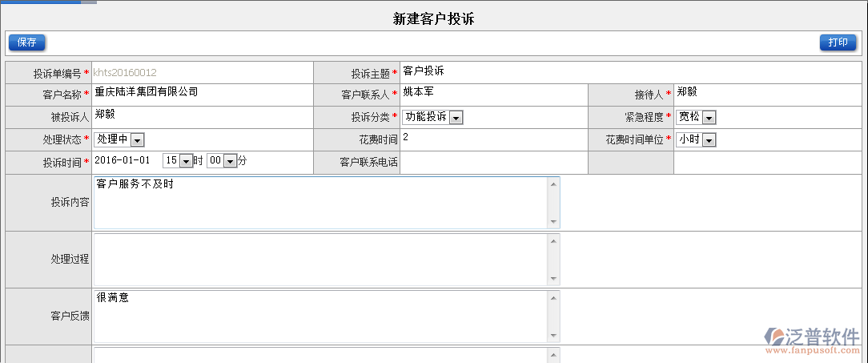
Task: Click the 客户联系电话 input field
Action: [492, 163]
